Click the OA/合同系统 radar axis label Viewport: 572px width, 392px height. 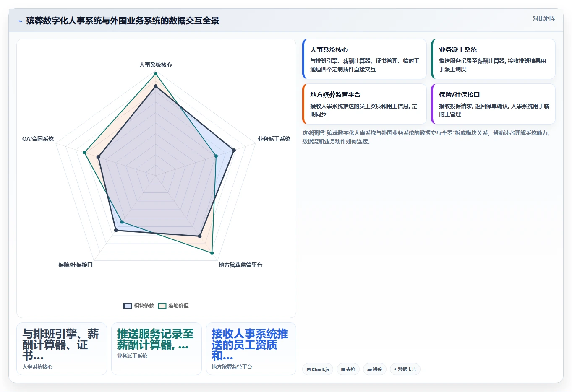point(38,139)
